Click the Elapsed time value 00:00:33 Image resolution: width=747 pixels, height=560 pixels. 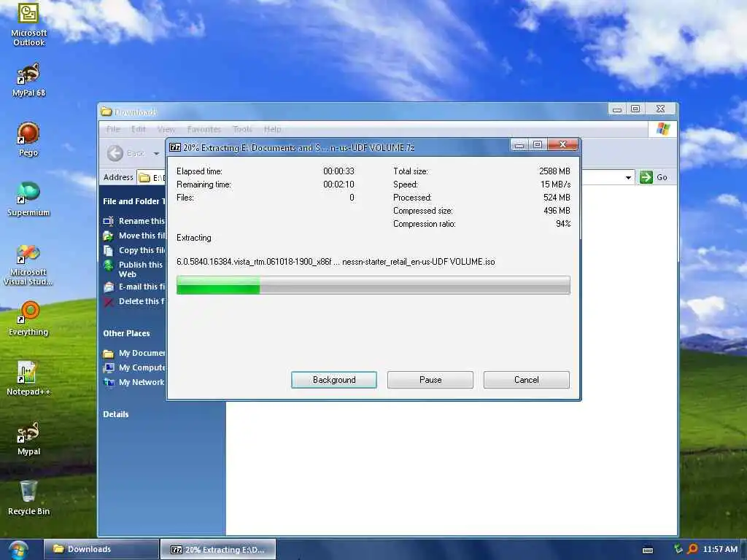338,171
